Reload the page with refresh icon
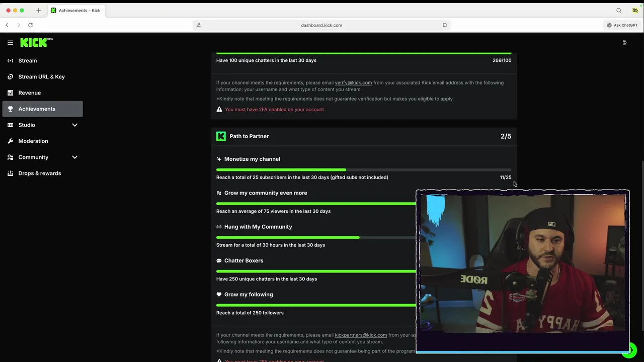The width and height of the screenshot is (644, 362). click(31, 25)
